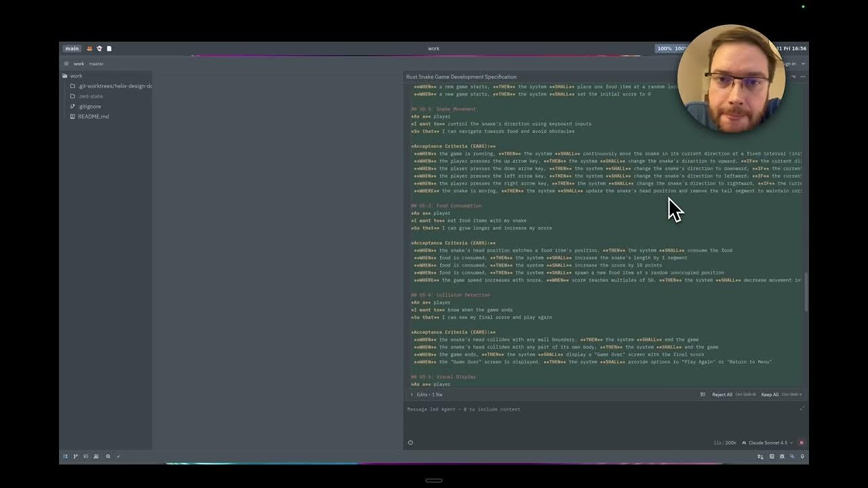Select the master branch label
The image size is (868, 488).
[96, 64]
